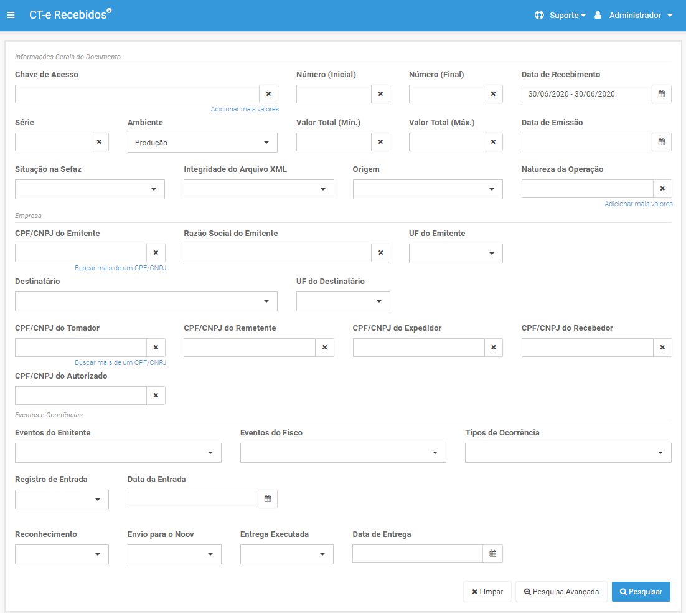Screen dimensions: 686x616
Task: Click the blue Pesquisar button
Action: pyautogui.click(x=641, y=592)
